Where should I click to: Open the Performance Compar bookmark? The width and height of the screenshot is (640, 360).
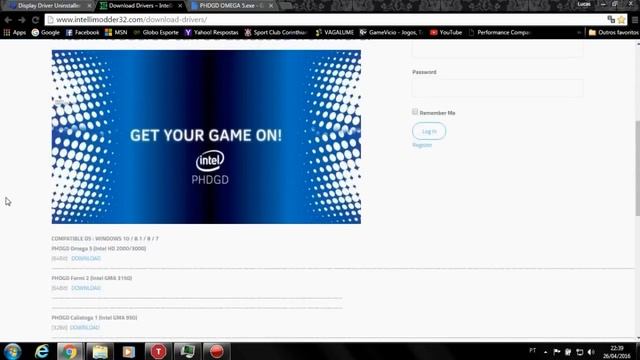(x=499, y=32)
